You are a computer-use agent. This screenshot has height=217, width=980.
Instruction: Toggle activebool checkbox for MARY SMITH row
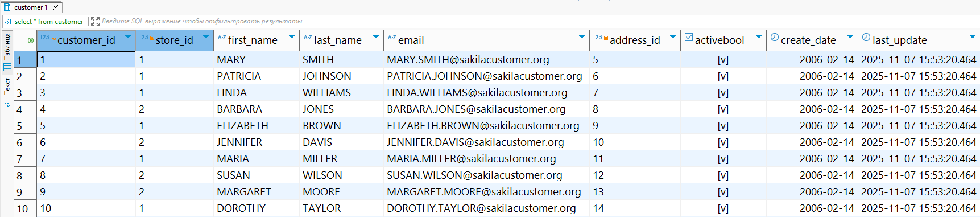pyautogui.click(x=723, y=60)
